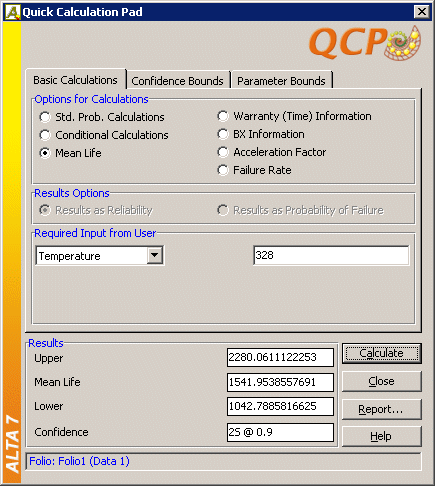Screen dimensions: 435x486
Task: Click the ALTA app icon in title bar
Action: (13, 12)
